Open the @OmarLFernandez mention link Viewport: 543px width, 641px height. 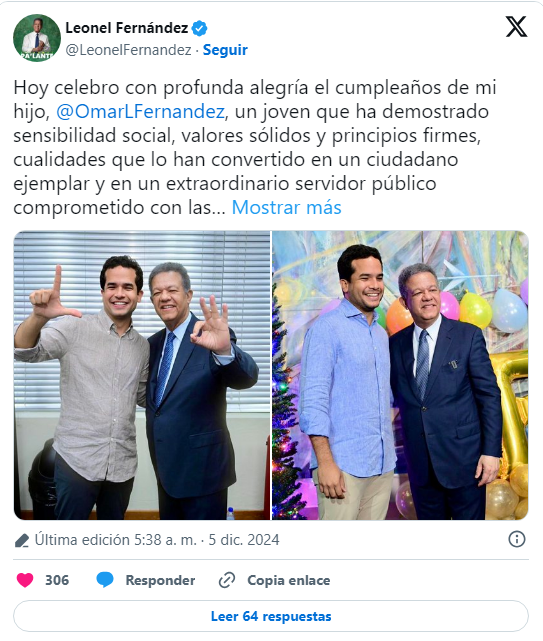click(x=140, y=112)
